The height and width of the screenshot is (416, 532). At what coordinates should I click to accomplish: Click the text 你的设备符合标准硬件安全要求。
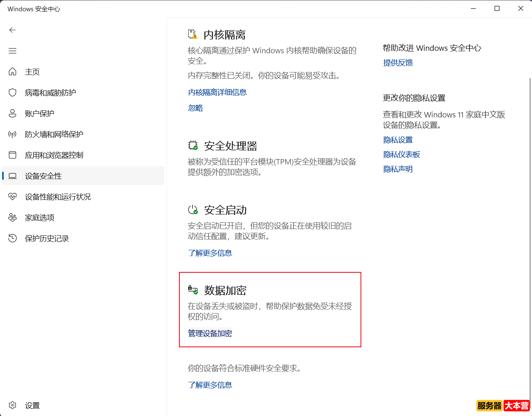click(x=245, y=369)
